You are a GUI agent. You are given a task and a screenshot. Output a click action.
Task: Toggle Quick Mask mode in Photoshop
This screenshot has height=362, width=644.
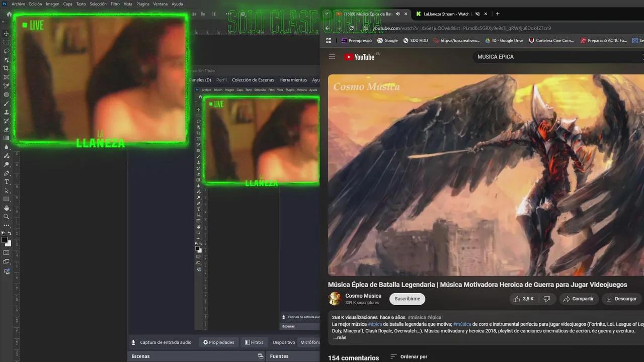[7, 252]
